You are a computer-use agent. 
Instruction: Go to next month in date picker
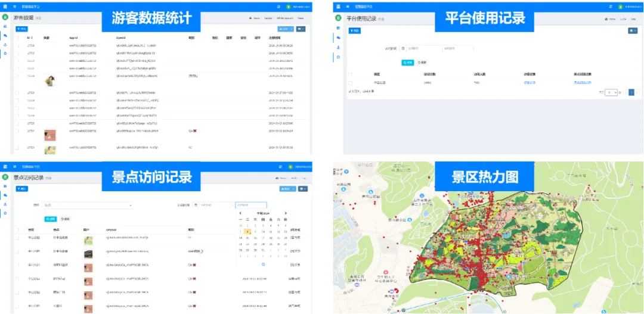pyautogui.click(x=286, y=213)
